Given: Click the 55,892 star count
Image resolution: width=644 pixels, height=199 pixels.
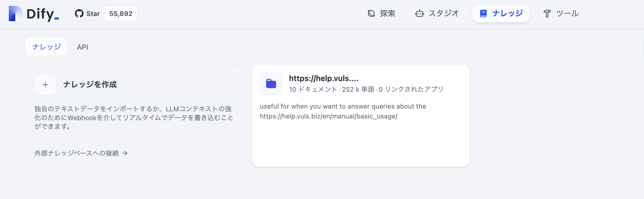Looking at the screenshot, I should [x=120, y=13].
